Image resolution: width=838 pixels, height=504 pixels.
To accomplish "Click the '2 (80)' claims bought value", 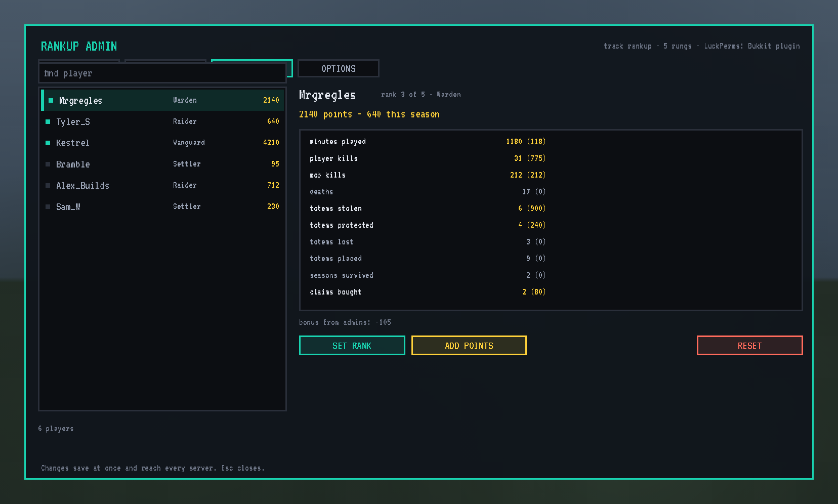I will click(x=534, y=292).
